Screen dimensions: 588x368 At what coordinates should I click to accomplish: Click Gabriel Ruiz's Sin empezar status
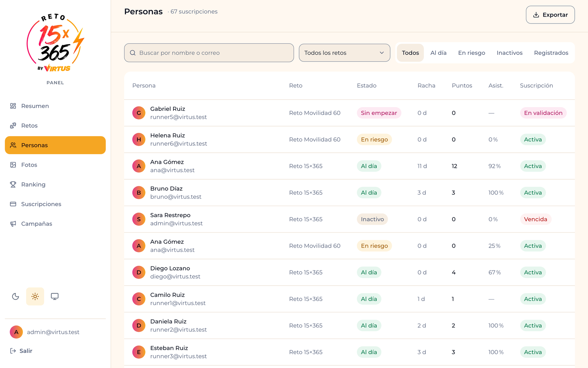click(x=379, y=113)
